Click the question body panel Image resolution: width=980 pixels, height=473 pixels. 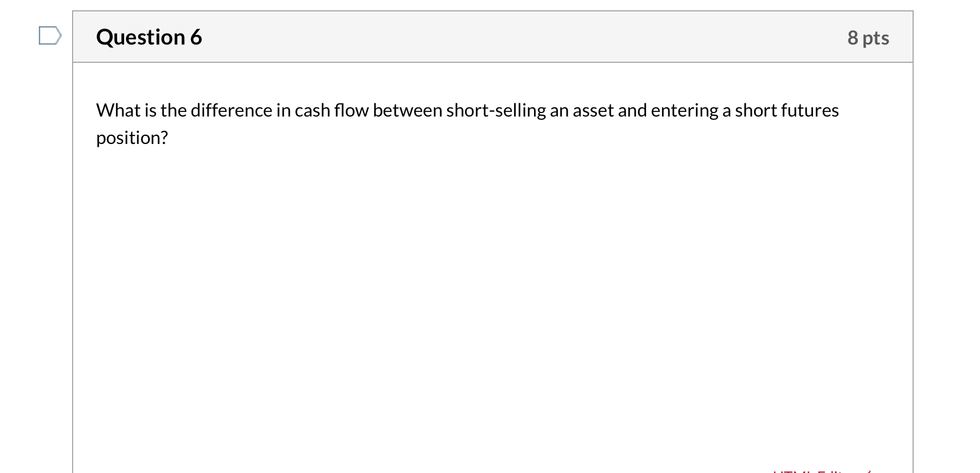click(x=492, y=257)
